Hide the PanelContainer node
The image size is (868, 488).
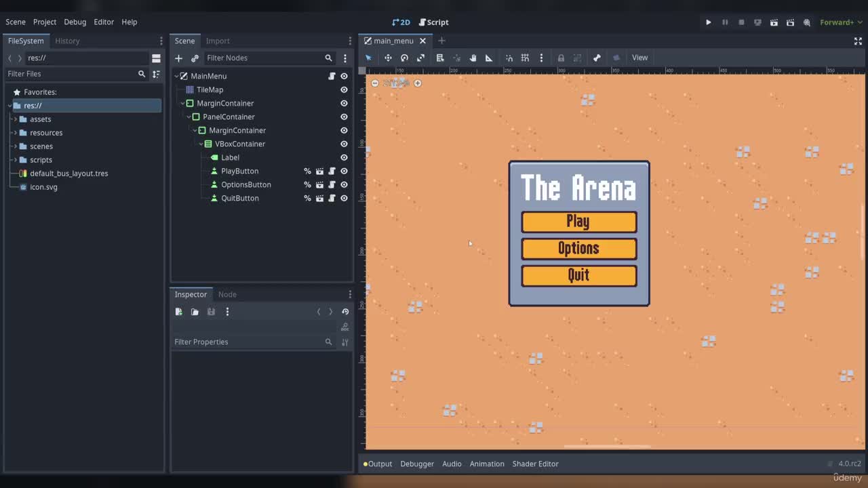coord(344,117)
